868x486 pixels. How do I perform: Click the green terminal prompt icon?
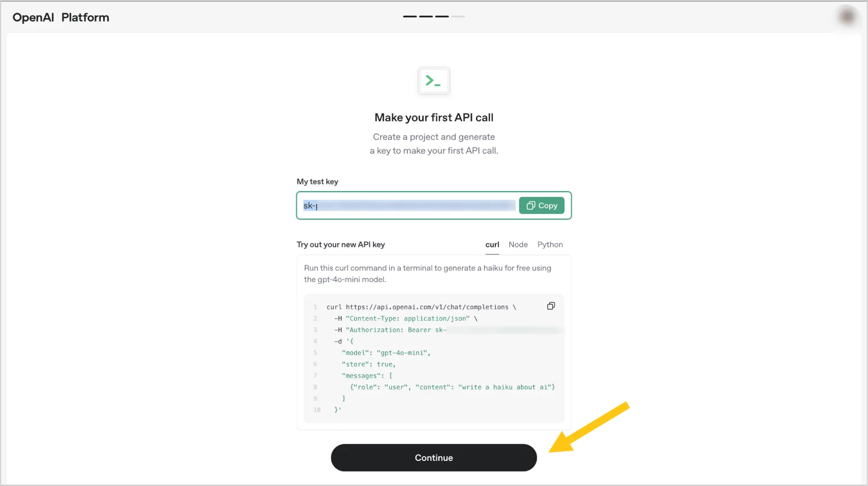point(433,81)
